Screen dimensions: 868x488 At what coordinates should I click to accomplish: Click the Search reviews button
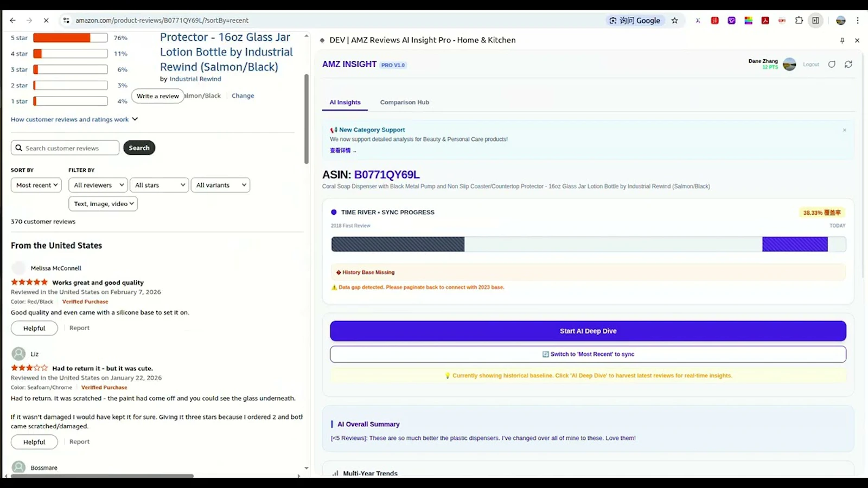[x=139, y=148]
